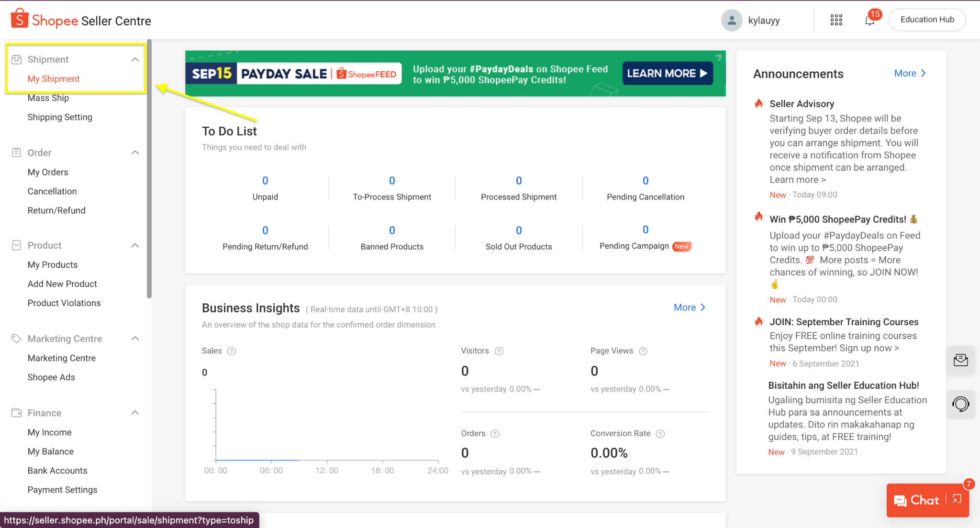Open the Page Views help question icon
Viewport: 980px width, 528px height.
643,351
